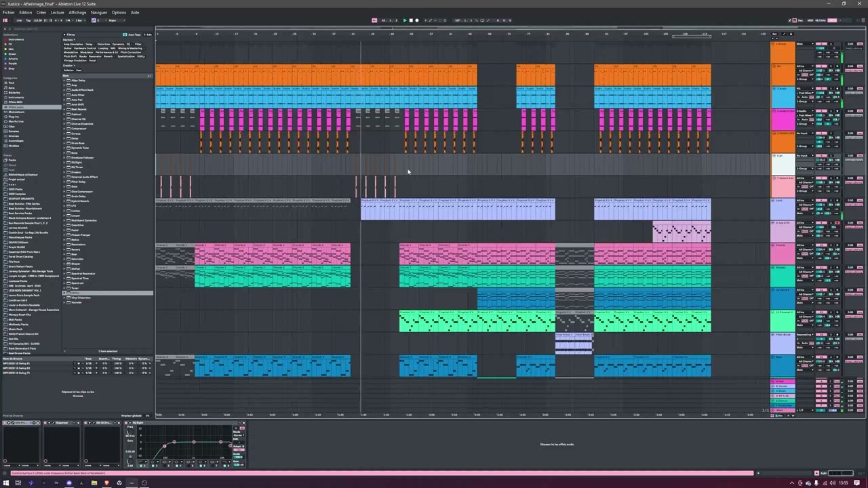Viewport: 868px width, 488px height.
Task: Open the Effets MIDI browser category
Action: click(x=16, y=102)
